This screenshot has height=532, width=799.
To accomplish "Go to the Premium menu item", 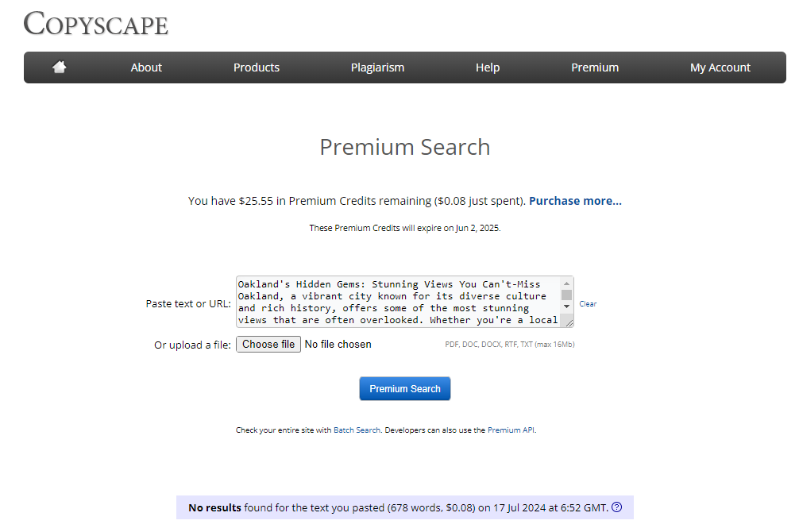I will pyautogui.click(x=595, y=67).
